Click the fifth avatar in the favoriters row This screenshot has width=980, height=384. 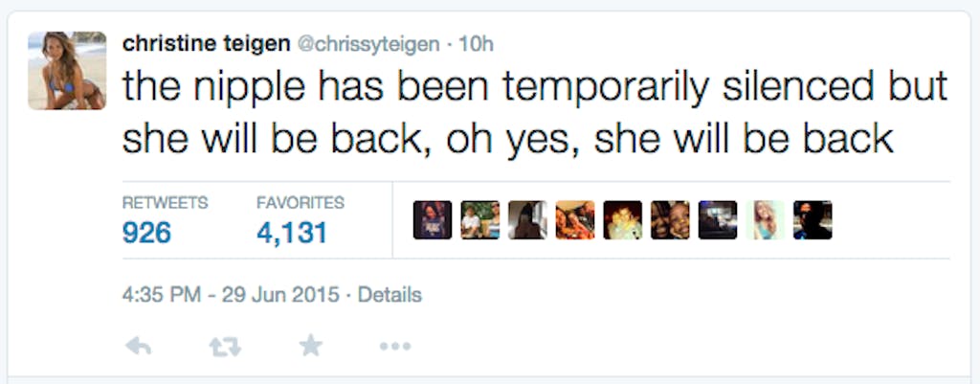(x=622, y=219)
